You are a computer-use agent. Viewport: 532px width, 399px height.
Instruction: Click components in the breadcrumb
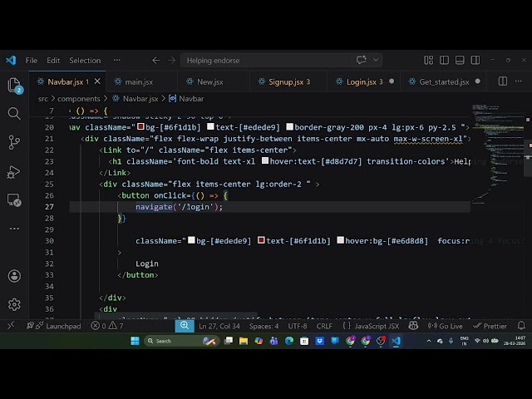pos(79,99)
